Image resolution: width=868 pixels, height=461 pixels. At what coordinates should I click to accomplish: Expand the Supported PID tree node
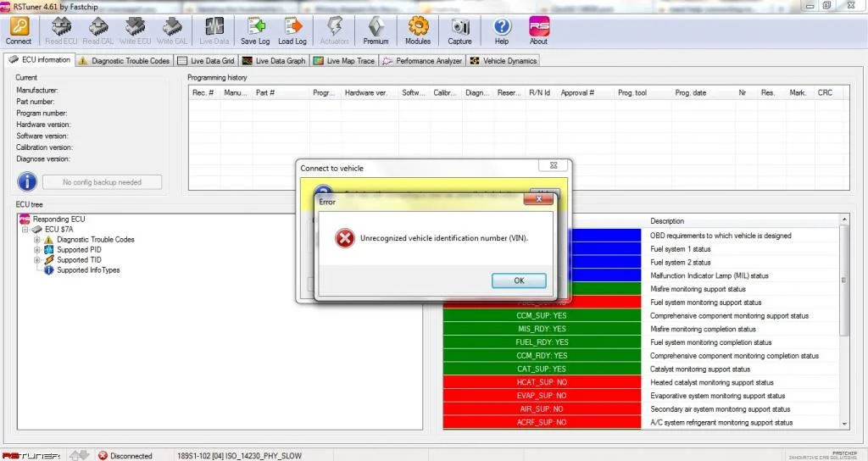pos(37,250)
